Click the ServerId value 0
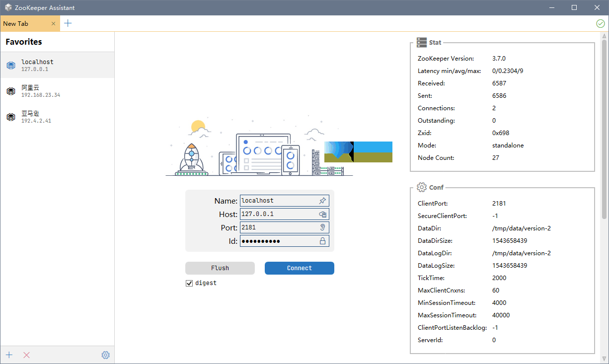The image size is (609, 364). point(494,340)
